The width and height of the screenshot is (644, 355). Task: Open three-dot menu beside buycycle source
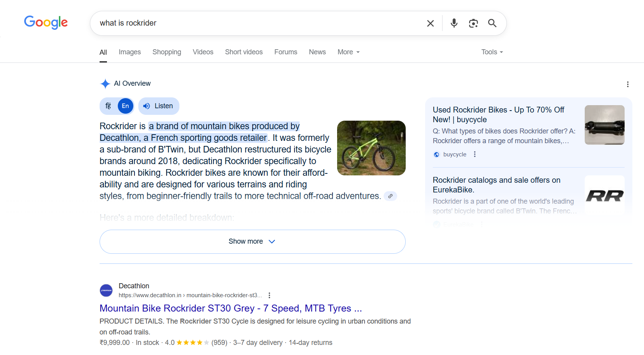(x=475, y=154)
